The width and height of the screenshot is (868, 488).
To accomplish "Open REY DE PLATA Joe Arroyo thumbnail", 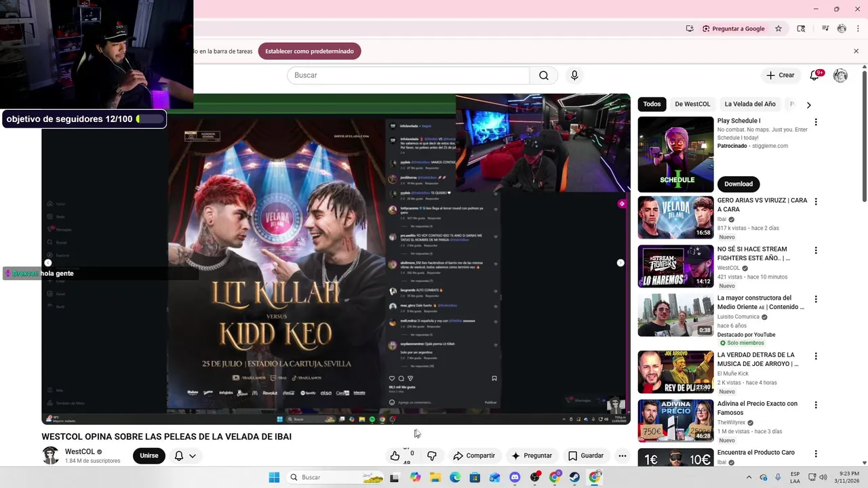I will pyautogui.click(x=675, y=372).
